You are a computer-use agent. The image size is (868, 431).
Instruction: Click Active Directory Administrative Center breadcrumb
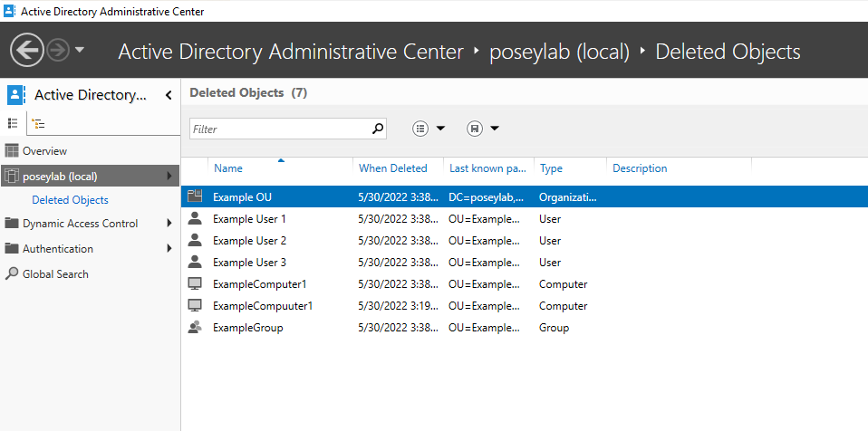(x=291, y=52)
